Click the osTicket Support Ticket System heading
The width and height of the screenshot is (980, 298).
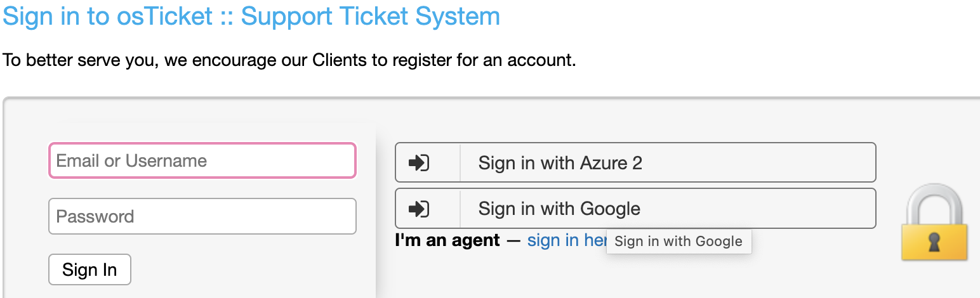click(251, 16)
